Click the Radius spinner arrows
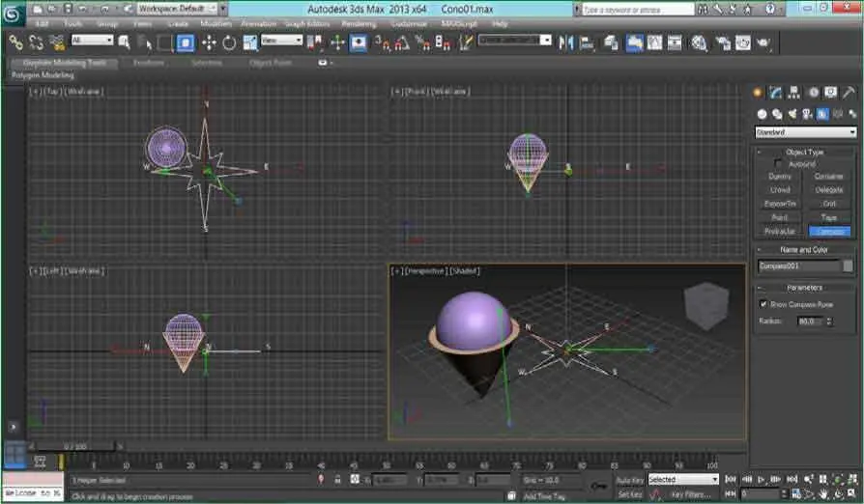 [x=830, y=321]
